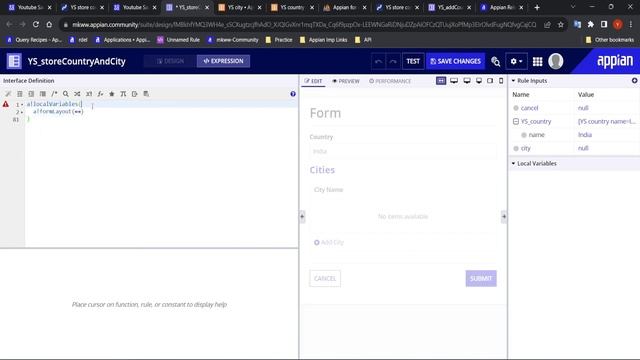Open the user profile avatar
The width and height of the screenshot is (640, 360).
point(556,61)
